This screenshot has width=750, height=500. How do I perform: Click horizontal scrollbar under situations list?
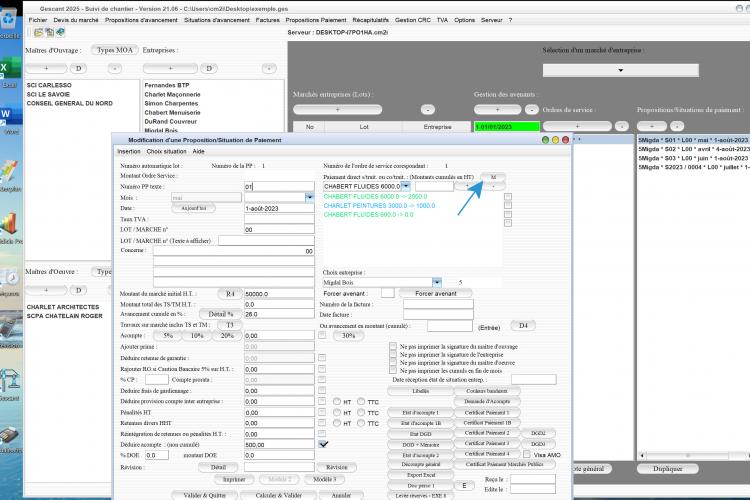click(693, 456)
